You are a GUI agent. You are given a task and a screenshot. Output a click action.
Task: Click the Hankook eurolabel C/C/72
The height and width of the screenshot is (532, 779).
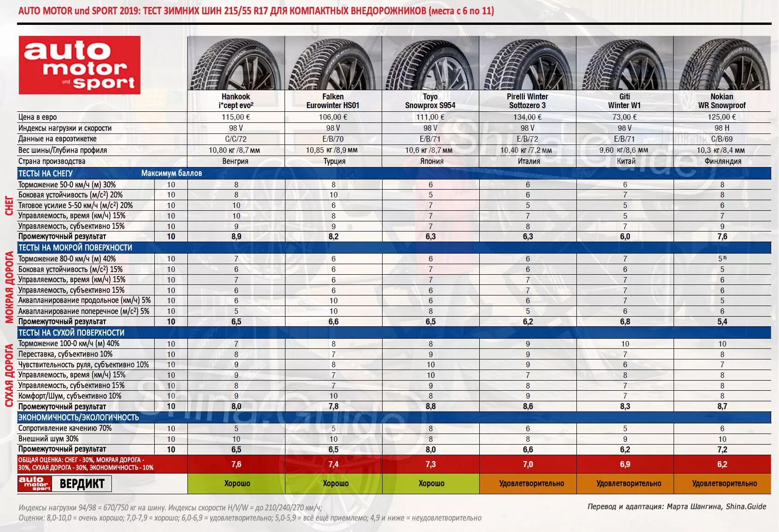(x=236, y=139)
